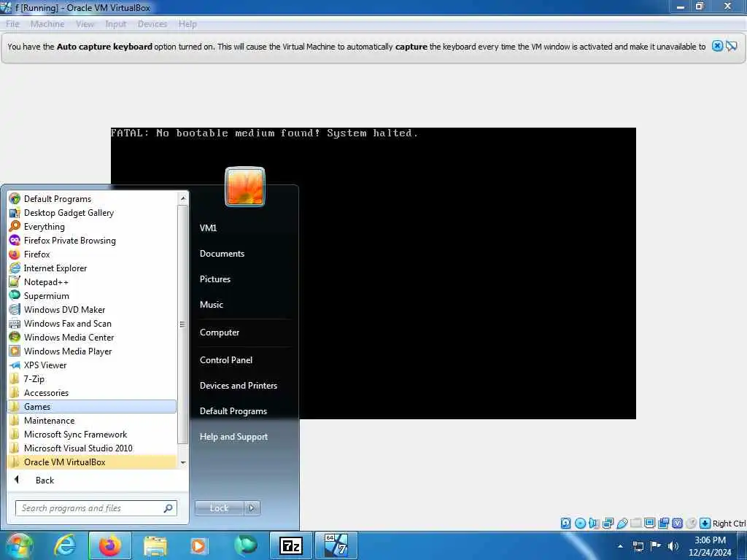Open the shutdown options arrow next to Lock
747x560 pixels.
pyautogui.click(x=252, y=508)
